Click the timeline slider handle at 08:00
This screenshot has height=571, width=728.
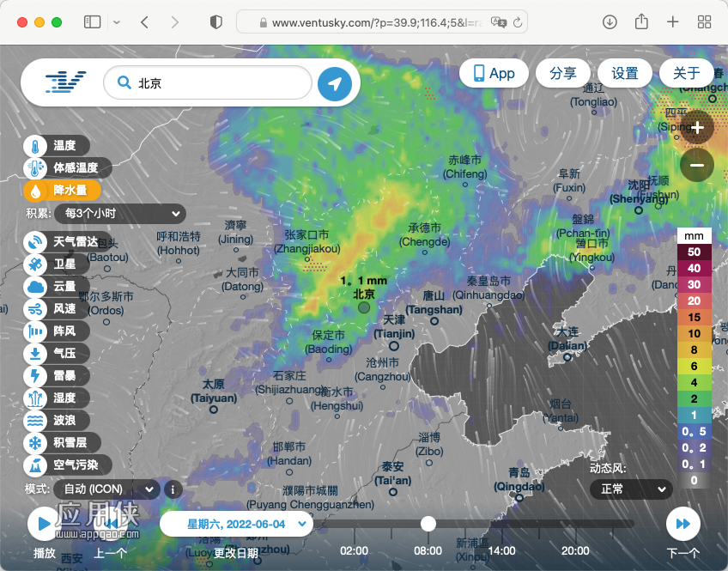click(428, 524)
